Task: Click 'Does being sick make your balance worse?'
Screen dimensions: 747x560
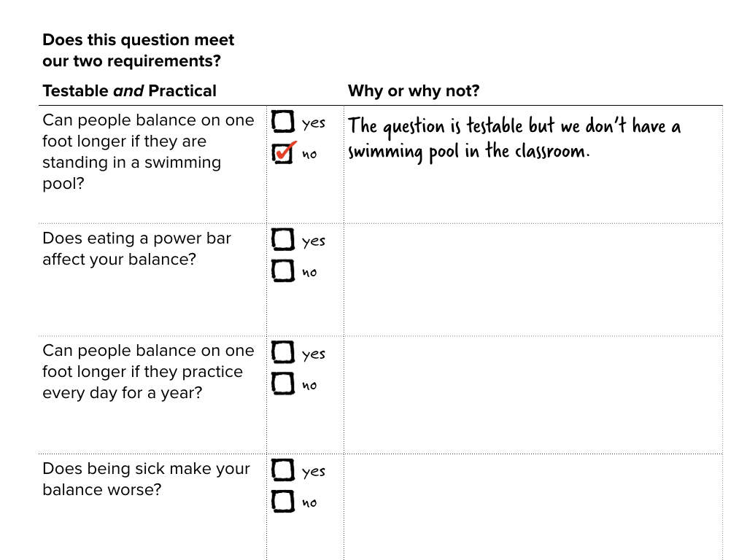Action: (146, 479)
